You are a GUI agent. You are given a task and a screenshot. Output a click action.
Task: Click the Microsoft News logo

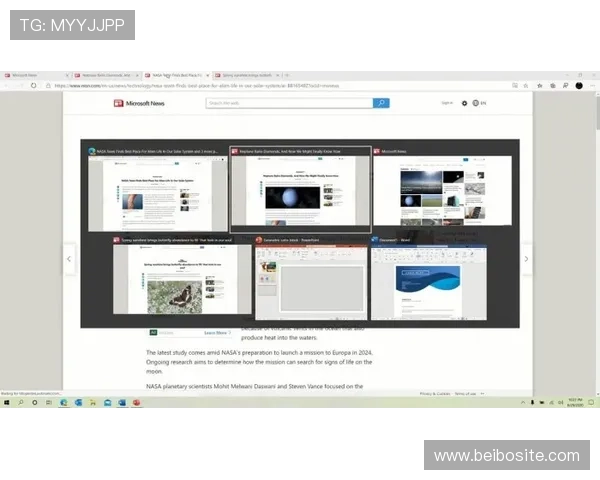[141, 103]
